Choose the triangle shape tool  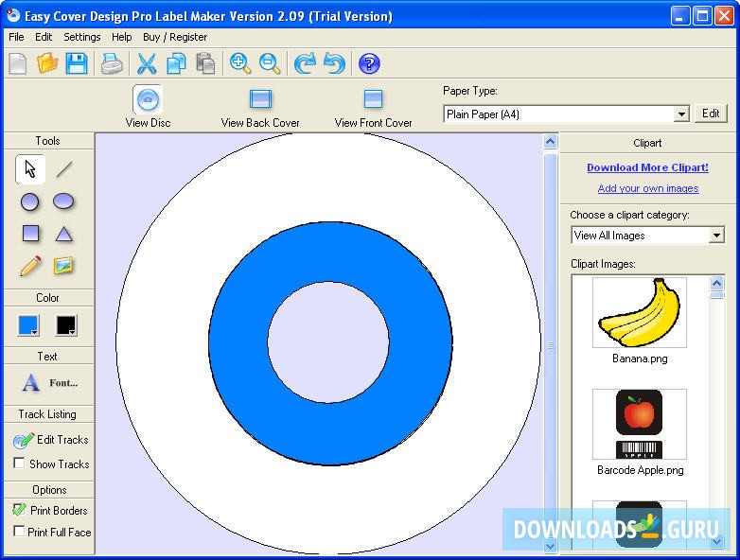tap(63, 234)
